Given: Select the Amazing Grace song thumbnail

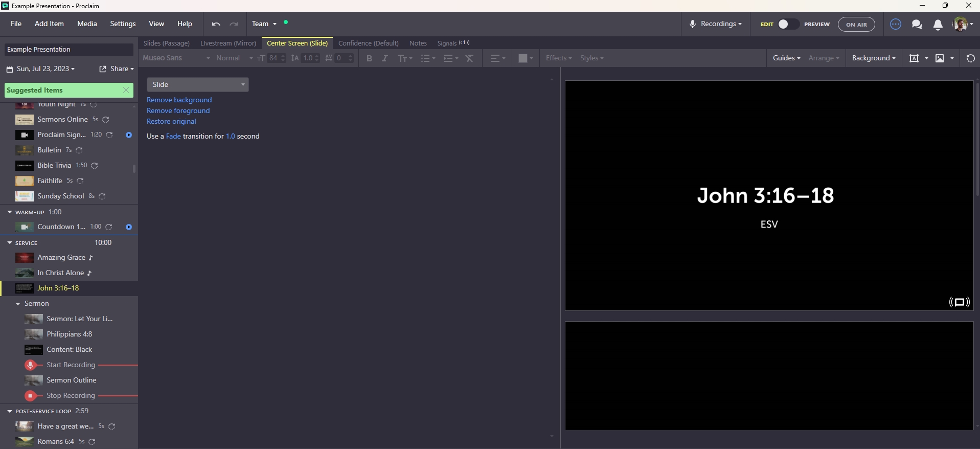Looking at the screenshot, I should [24, 258].
